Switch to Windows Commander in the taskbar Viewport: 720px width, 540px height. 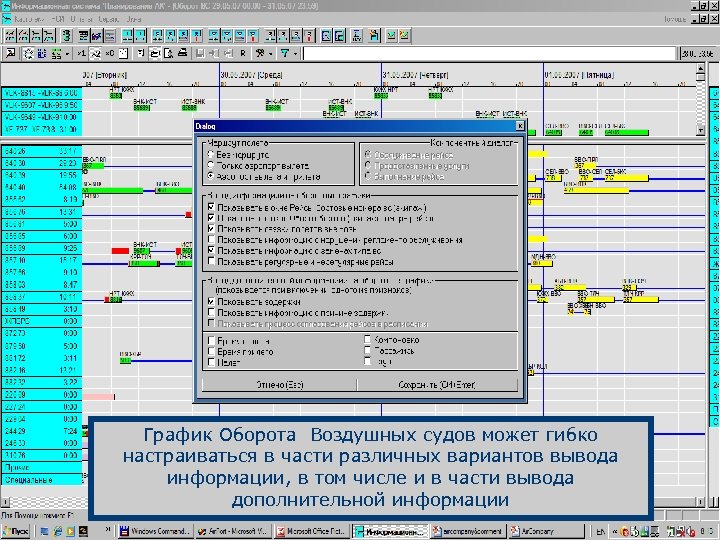155,531
